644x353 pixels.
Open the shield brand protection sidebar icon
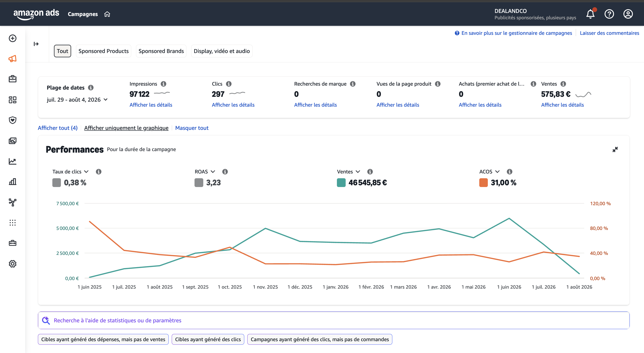12,120
